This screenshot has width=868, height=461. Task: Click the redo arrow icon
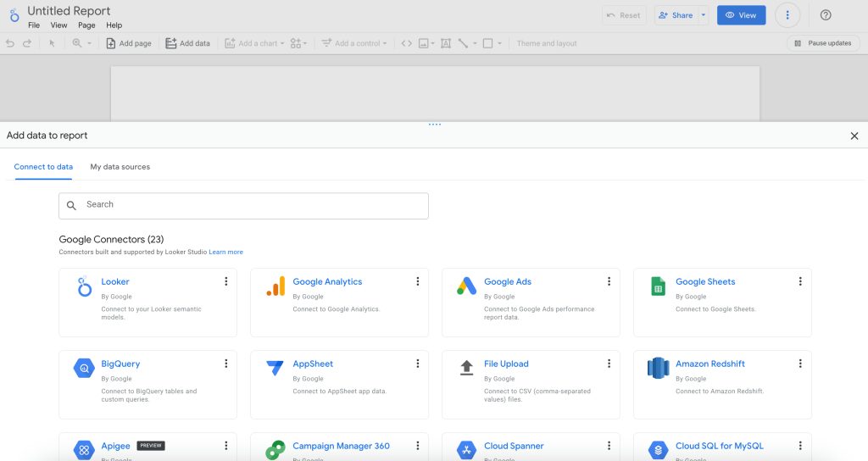(26, 43)
